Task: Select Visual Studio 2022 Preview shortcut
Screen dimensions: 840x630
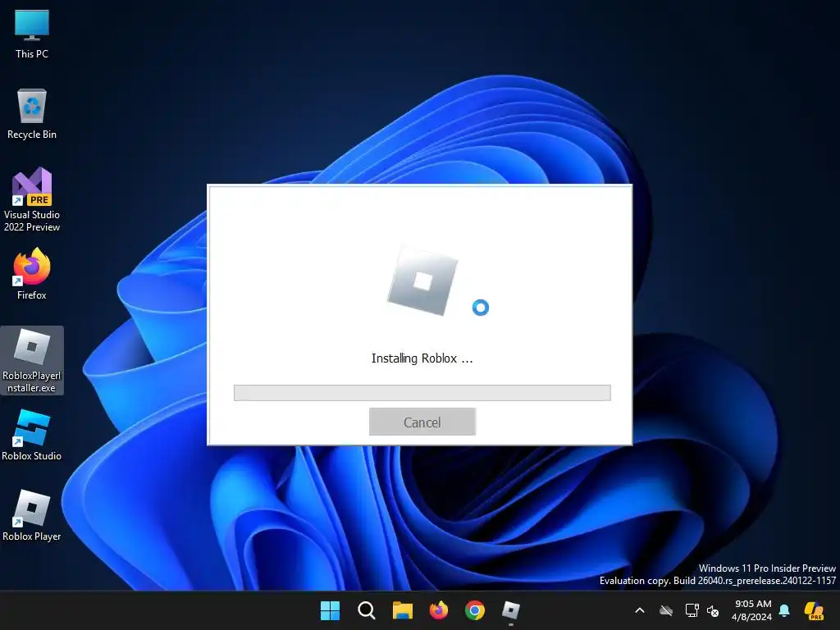Action: tap(32, 200)
